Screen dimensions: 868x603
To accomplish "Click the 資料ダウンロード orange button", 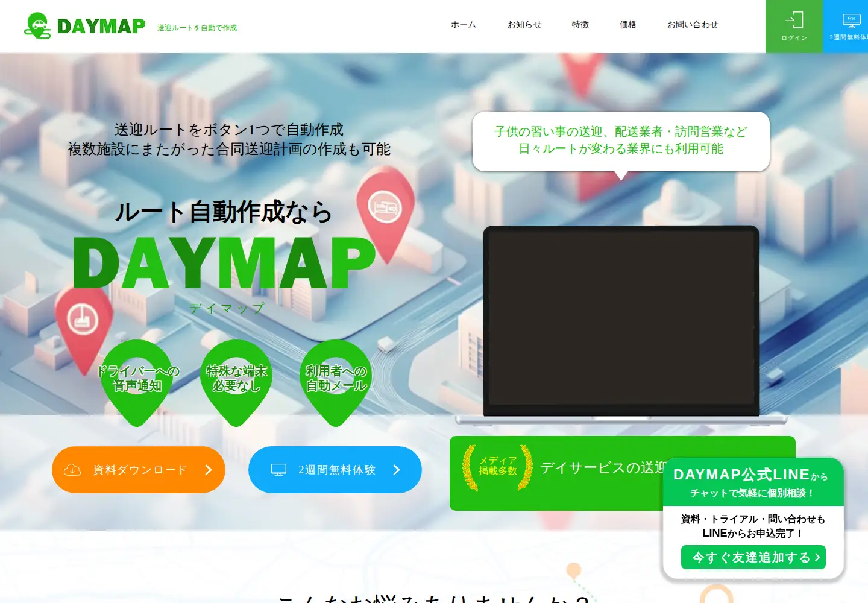I will (x=139, y=470).
